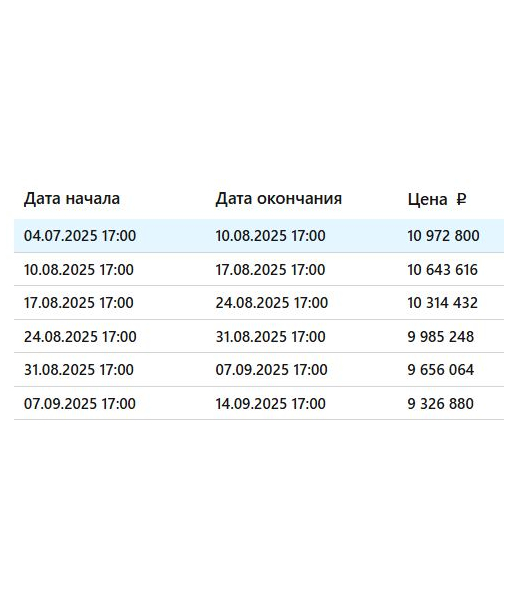This screenshot has height=600, width=510.
Task: Select the row starting 17.08.2025 17:00
Action: tap(259, 303)
